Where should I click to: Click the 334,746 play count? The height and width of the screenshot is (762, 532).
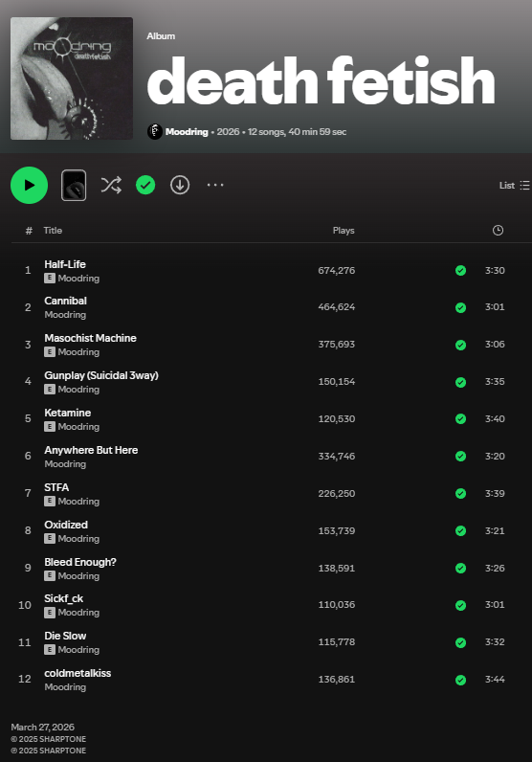337,457
